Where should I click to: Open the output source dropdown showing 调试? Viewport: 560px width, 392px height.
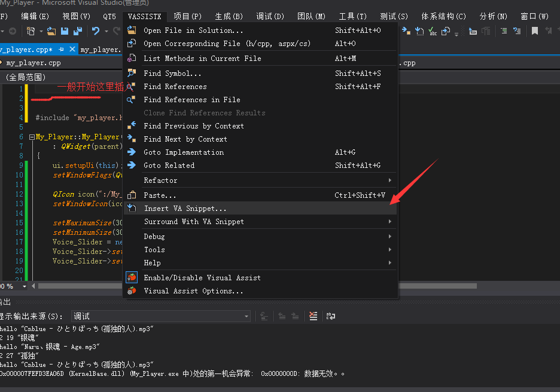click(x=161, y=316)
